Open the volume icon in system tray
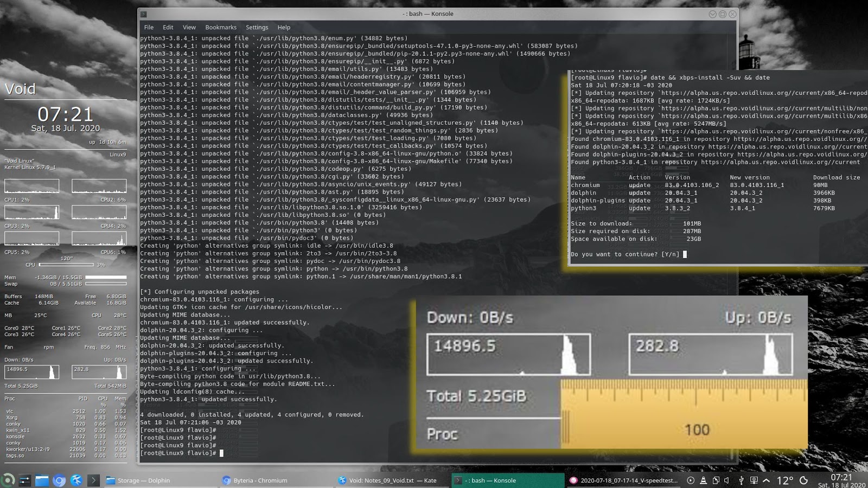 click(726, 480)
